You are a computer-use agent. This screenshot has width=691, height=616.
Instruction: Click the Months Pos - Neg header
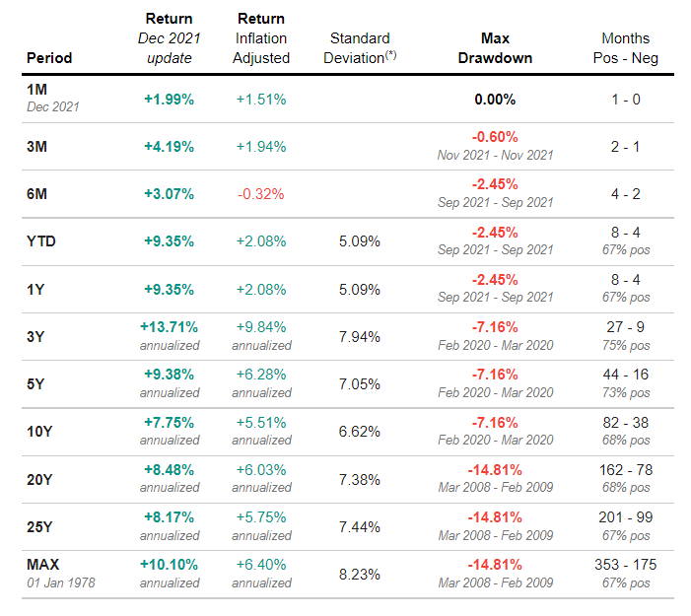click(x=625, y=47)
